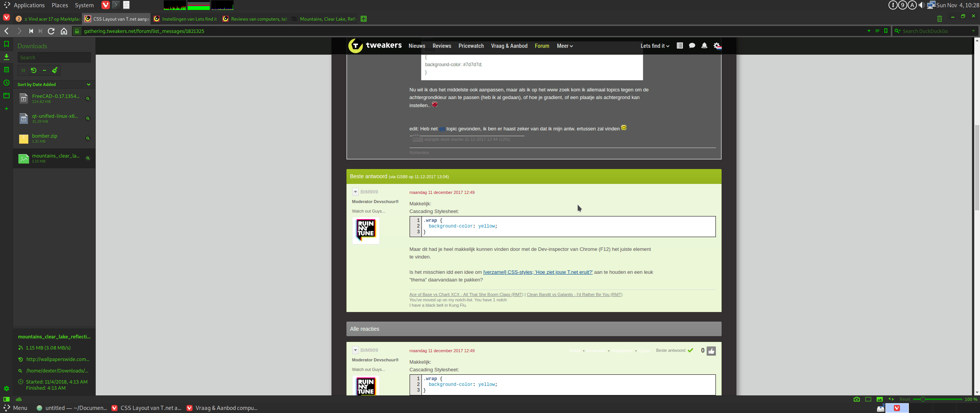Reload the current page
The width and height of the screenshot is (980, 413).
pyautogui.click(x=51, y=31)
